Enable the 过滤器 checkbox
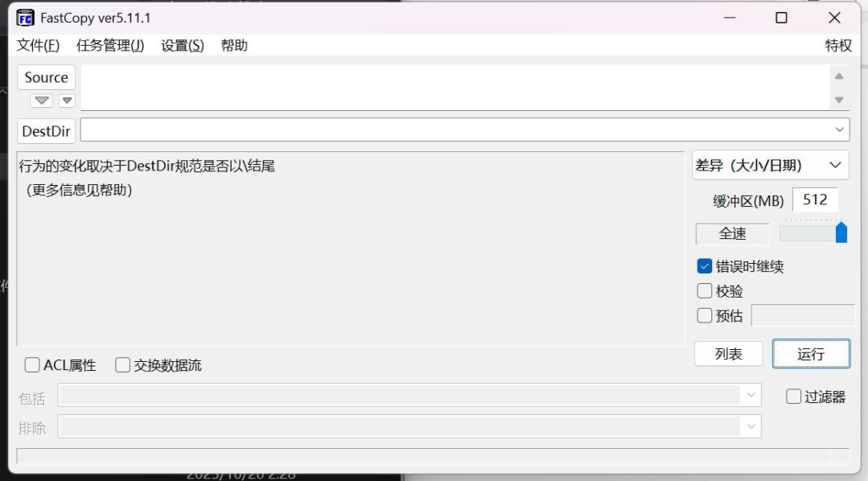The width and height of the screenshot is (868, 481). click(x=793, y=397)
